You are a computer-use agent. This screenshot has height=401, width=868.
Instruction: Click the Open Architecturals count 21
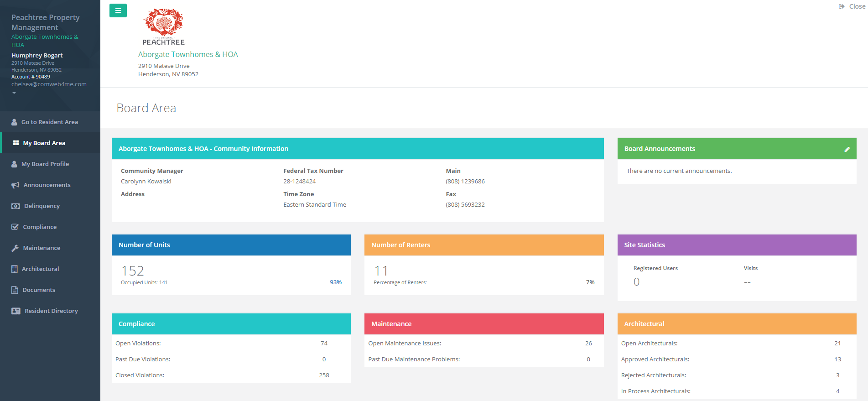click(x=837, y=344)
